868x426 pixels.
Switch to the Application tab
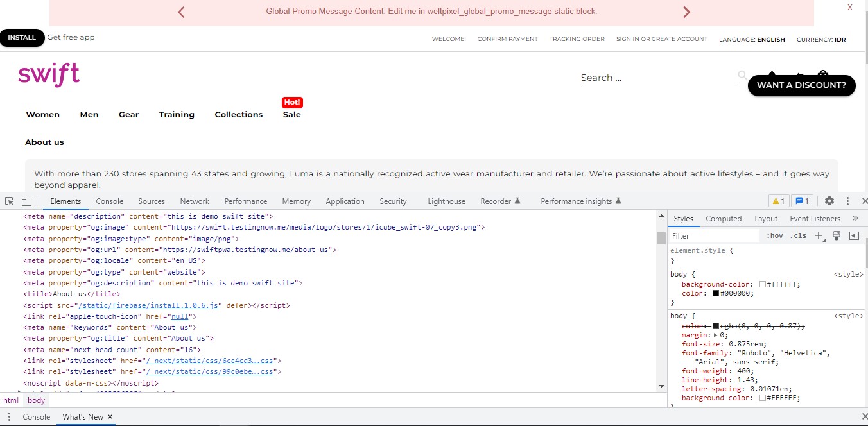click(x=345, y=201)
